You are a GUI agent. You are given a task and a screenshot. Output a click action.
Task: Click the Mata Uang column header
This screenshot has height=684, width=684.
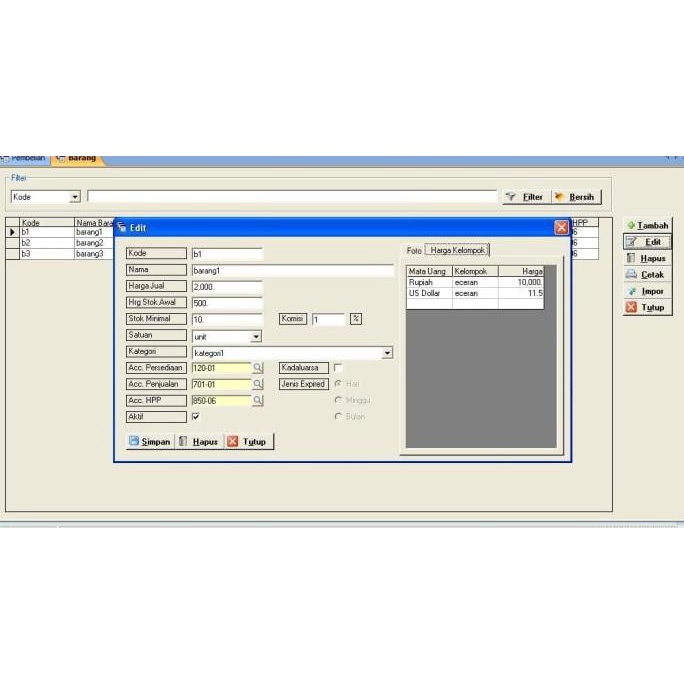(x=429, y=271)
